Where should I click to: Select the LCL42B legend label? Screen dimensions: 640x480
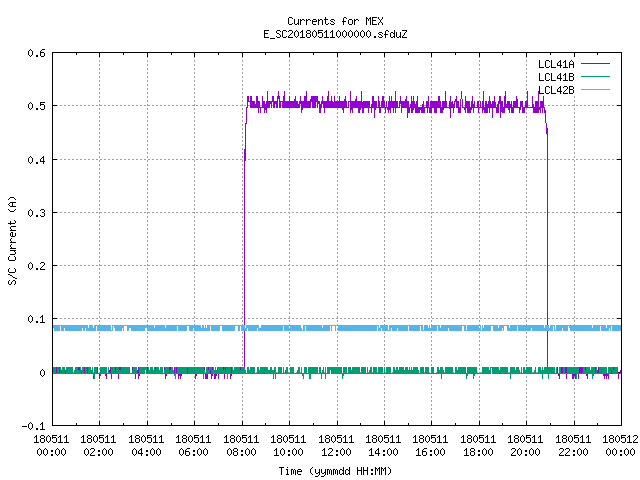click(556, 90)
